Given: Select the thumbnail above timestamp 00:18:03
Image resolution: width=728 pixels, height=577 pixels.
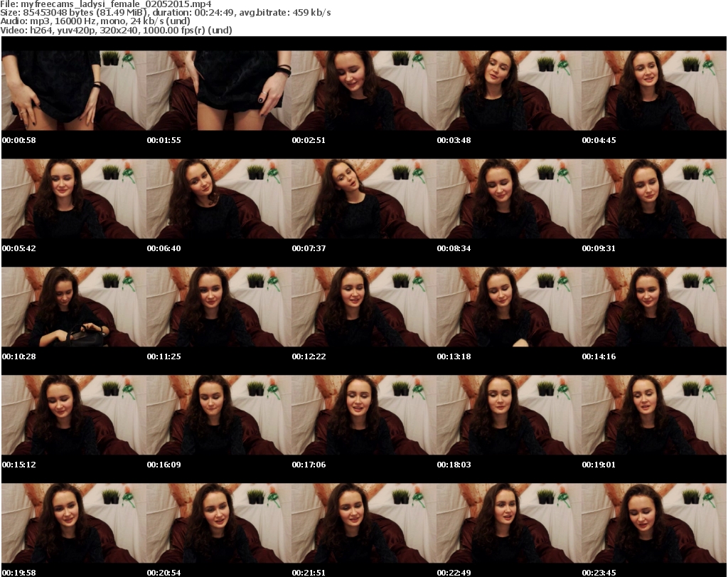Looking at the screenshot, I should tap(509, 415).
